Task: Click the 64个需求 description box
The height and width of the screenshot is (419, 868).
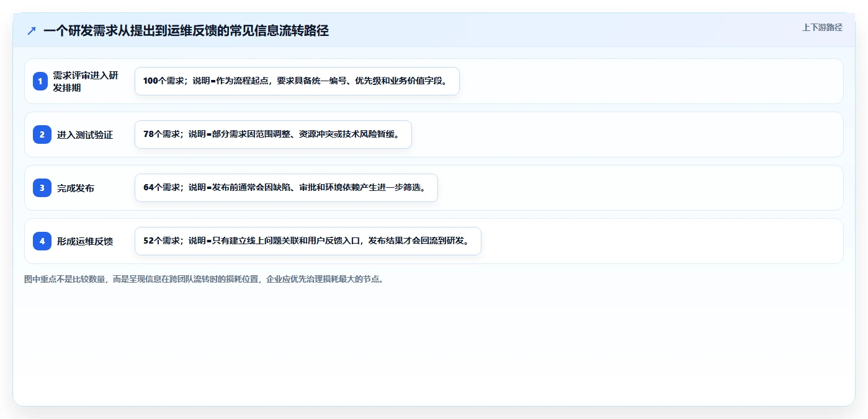Action: (x=286, y=188)
